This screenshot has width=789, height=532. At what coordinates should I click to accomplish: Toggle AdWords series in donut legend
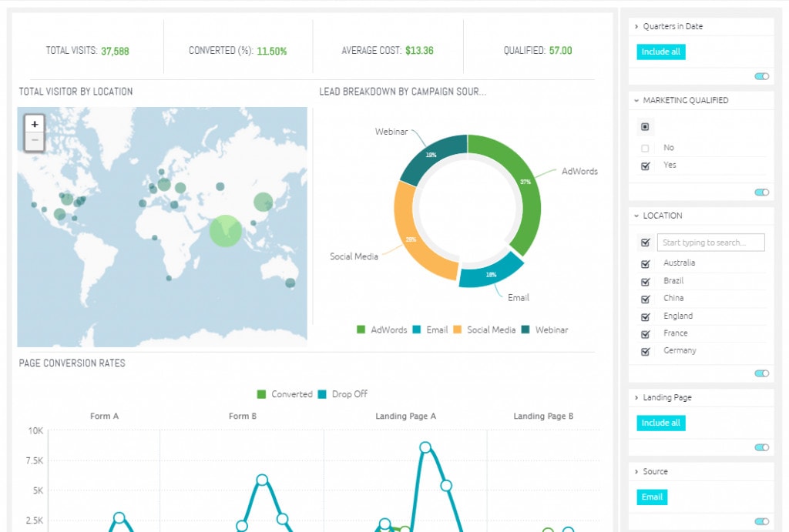pyautogui.click(x=381, y=330)
